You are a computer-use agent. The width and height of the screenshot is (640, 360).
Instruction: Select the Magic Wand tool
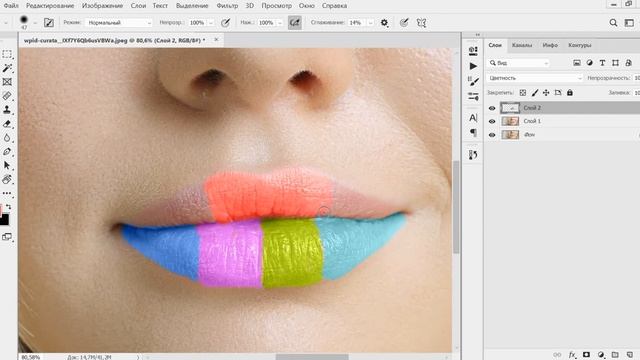7,68
